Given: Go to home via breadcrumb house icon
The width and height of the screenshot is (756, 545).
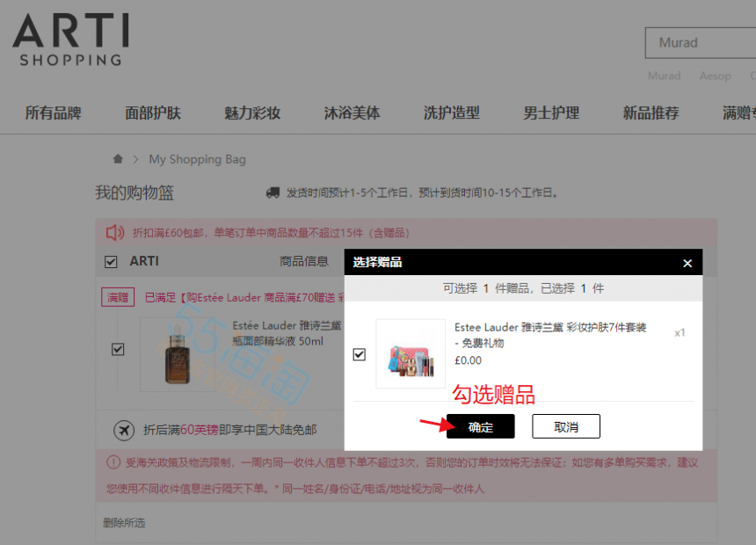Looking at the screenshot, I should [x=118, y=159].
